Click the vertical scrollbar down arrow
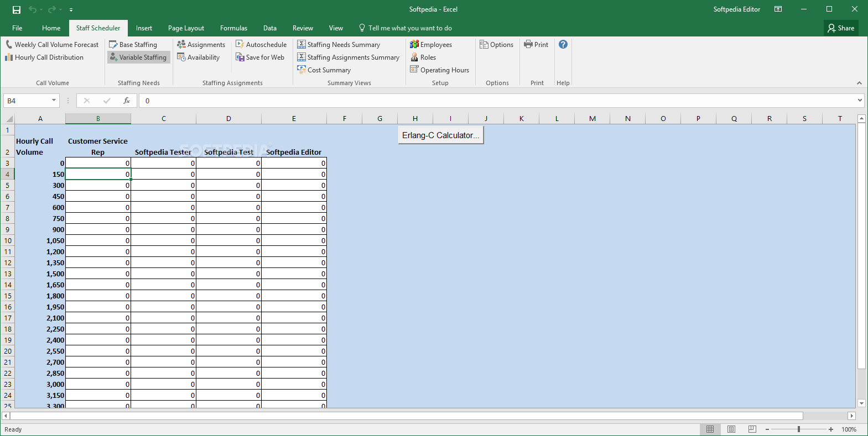This screenshot has height=436, width=868. [861, 403]
